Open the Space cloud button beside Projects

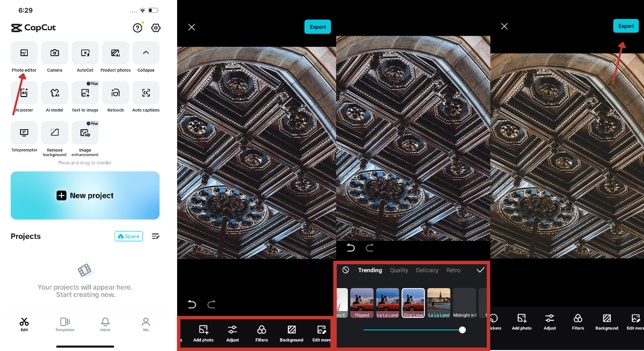pyautogui.click(x=129, y=236)
